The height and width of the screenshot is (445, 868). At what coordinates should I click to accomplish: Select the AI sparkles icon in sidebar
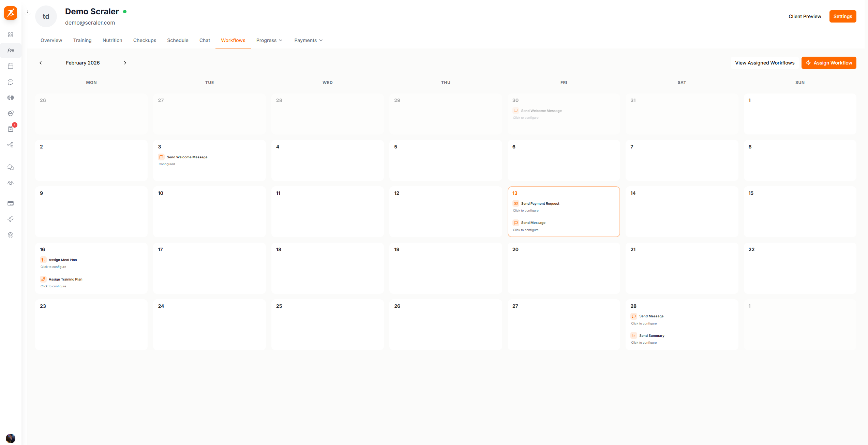[11, 219]
